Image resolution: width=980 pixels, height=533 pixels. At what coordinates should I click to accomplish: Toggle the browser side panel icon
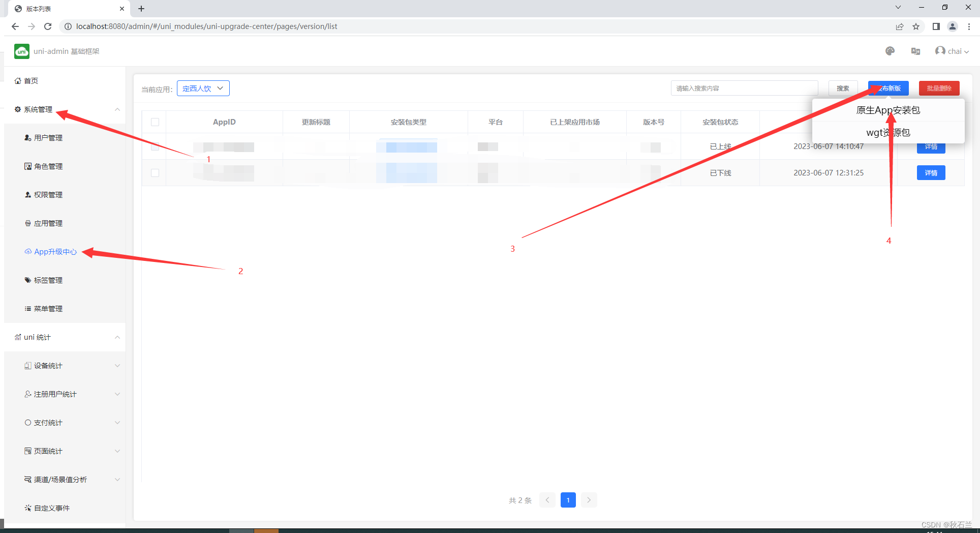pos(936,26)
